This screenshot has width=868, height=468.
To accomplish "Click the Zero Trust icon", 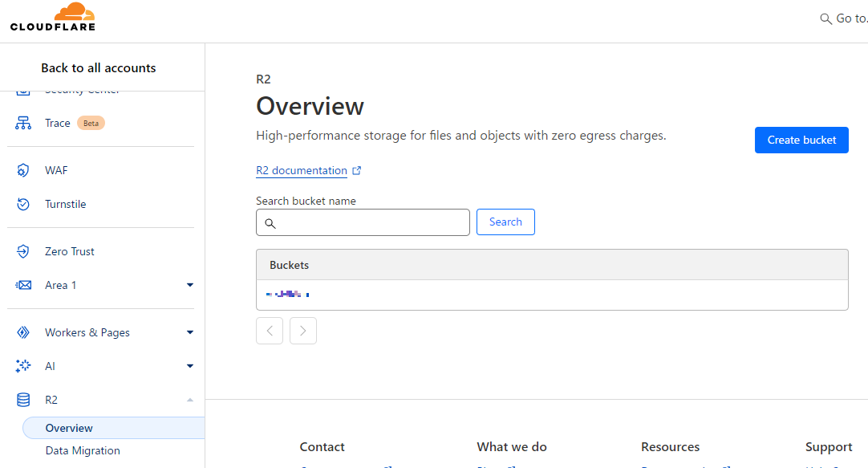I will pos(23,251).
